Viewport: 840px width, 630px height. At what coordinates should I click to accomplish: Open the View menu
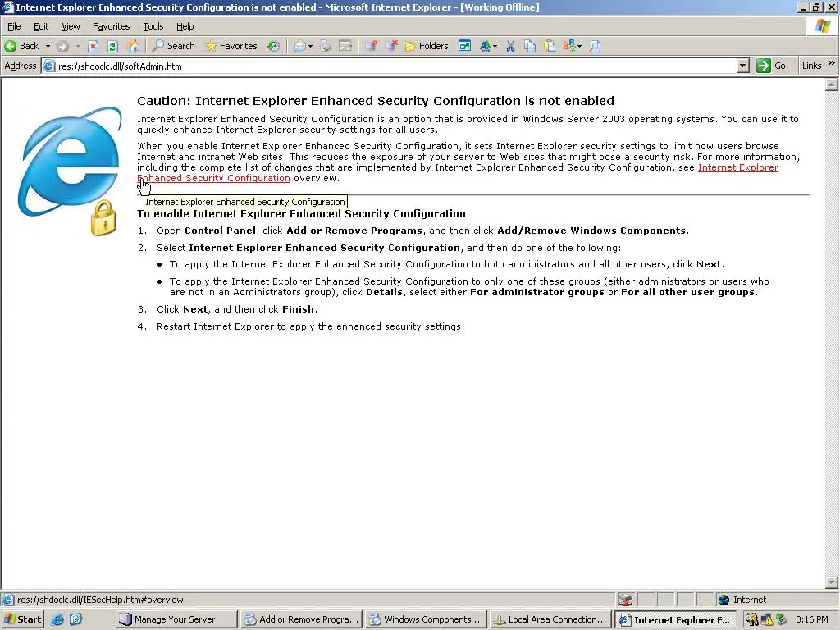pos(71,26)
